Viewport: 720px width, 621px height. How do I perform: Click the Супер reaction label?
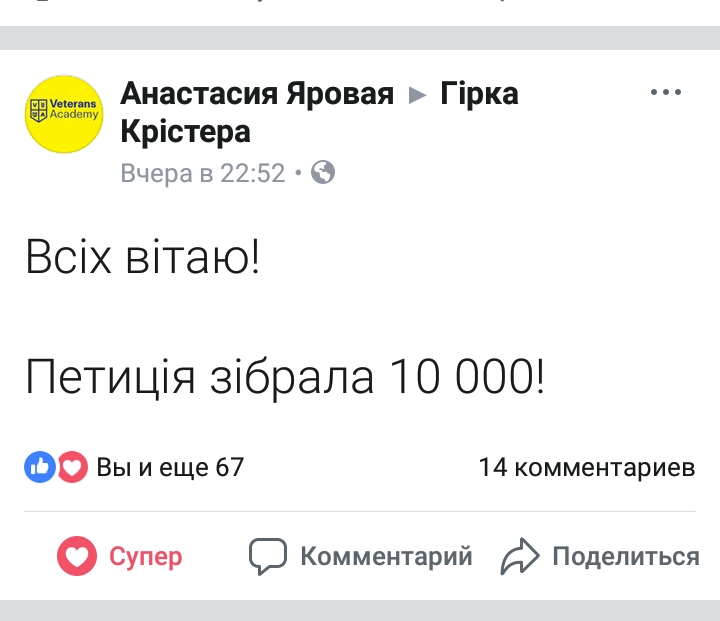(x=146, y=557)
